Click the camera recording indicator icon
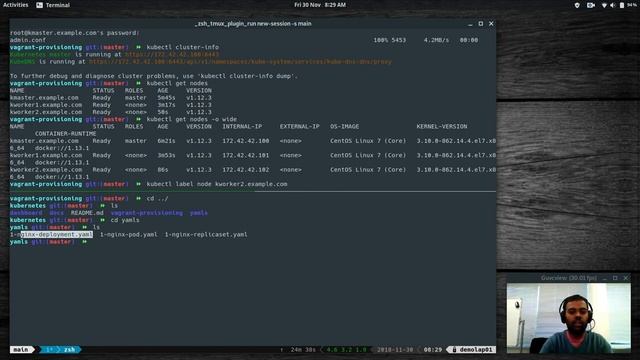 591,5
